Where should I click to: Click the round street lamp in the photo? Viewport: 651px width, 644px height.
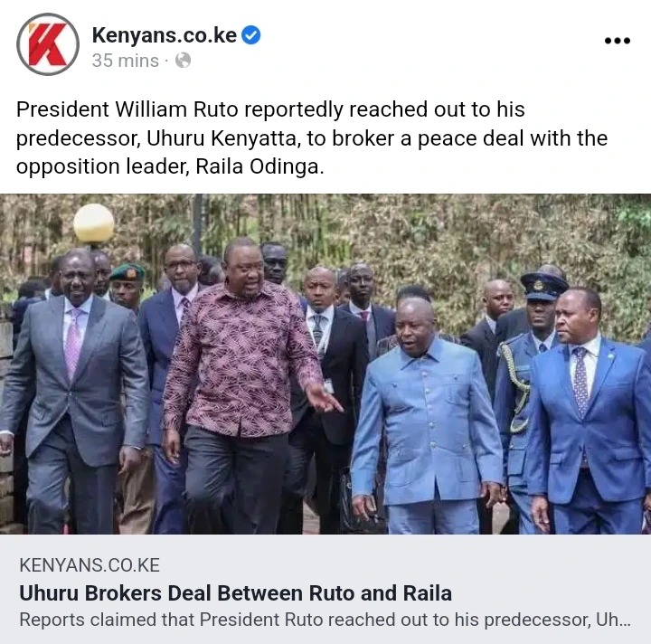(x=94, y=223)
